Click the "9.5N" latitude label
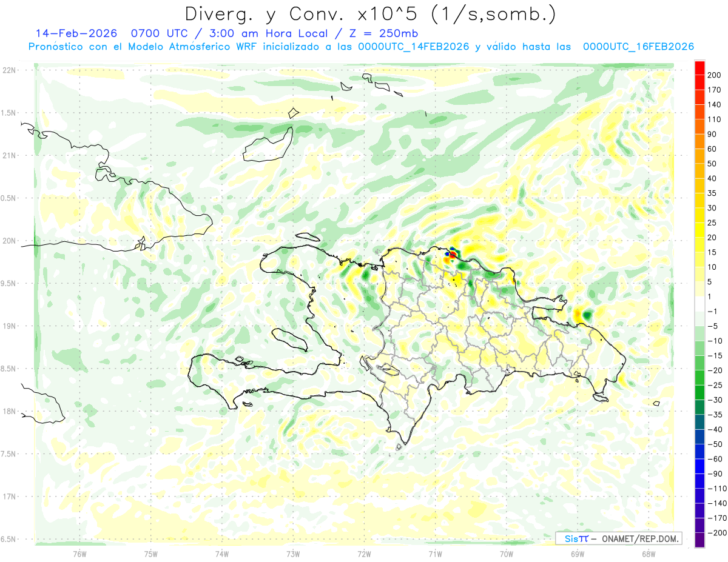 (x=9, y=283)
